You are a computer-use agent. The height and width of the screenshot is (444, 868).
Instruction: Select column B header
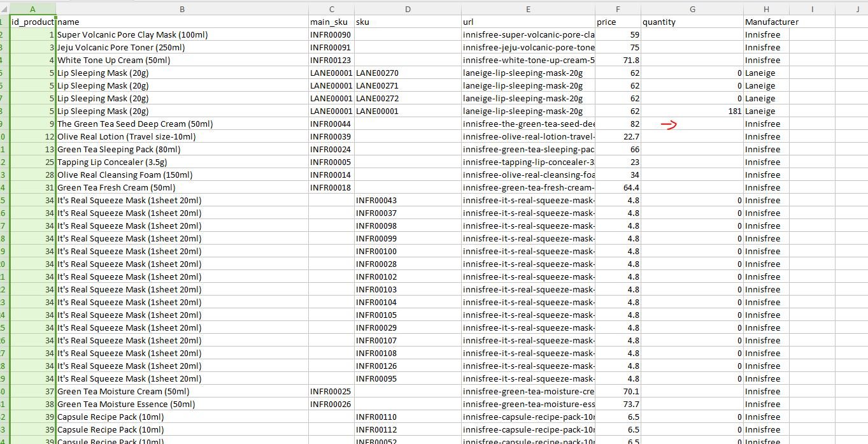(x=182, y=9)
